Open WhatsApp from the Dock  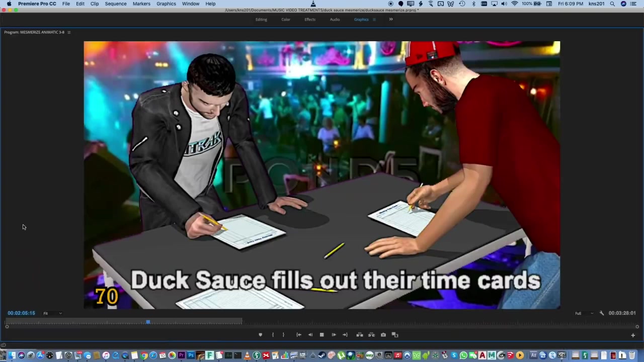(x=463, y=355)
